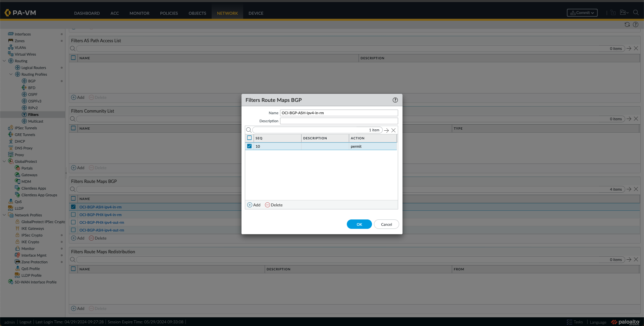This screenshot has height=326, width=644.
Task: Open the Commit dropdown
Action: [582, 13]
